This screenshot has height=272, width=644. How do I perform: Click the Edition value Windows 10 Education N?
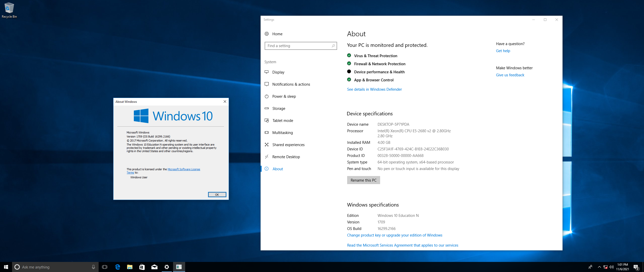coord(398,215)
